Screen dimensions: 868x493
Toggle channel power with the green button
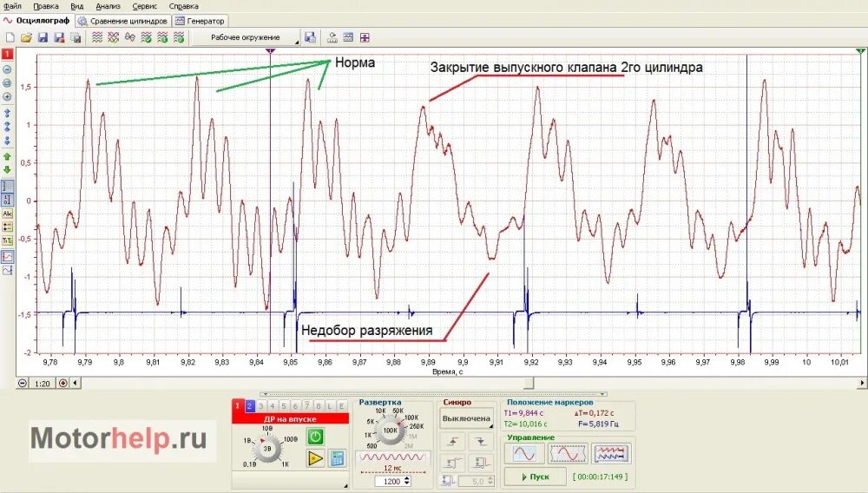coord(315,437)
